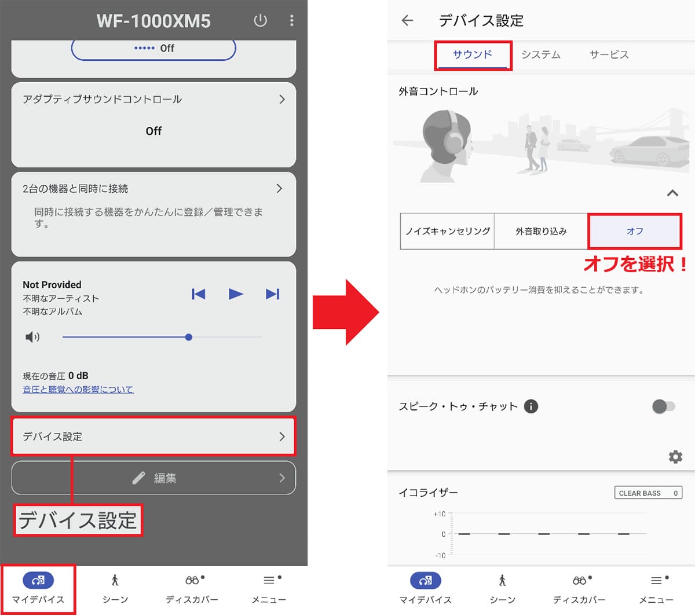The width and height of the screenshot is (695, 616).
Task: Toggle the スピーク・トゥ・チャット switch
Action: tap(663, 406)
